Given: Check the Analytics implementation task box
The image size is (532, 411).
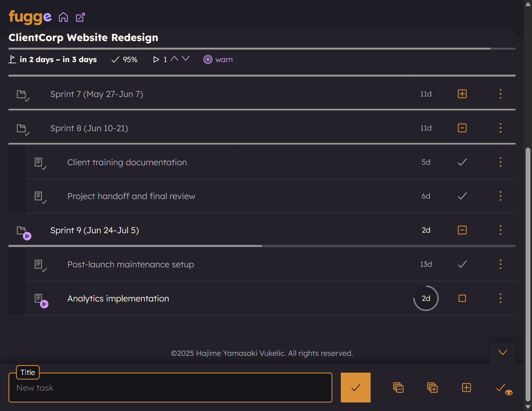Looking at the screenshot, I should click(x=462, y=298).
